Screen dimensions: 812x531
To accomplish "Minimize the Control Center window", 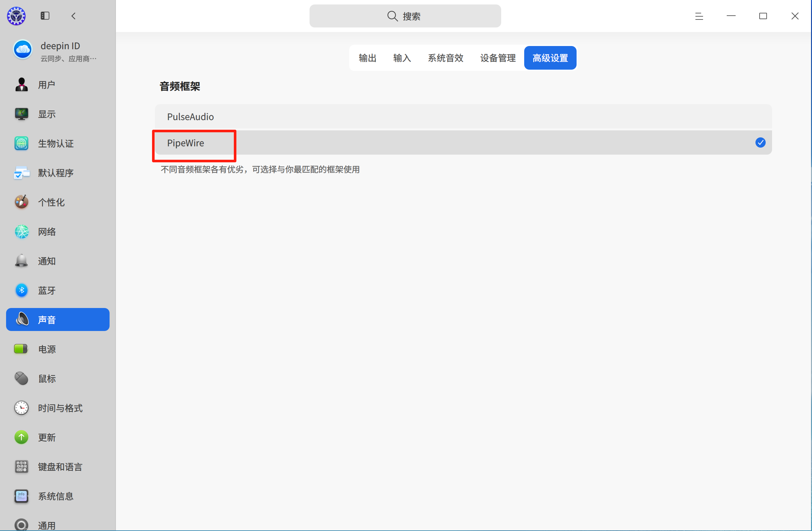I will pyautogui.click(x=731, y=16).
